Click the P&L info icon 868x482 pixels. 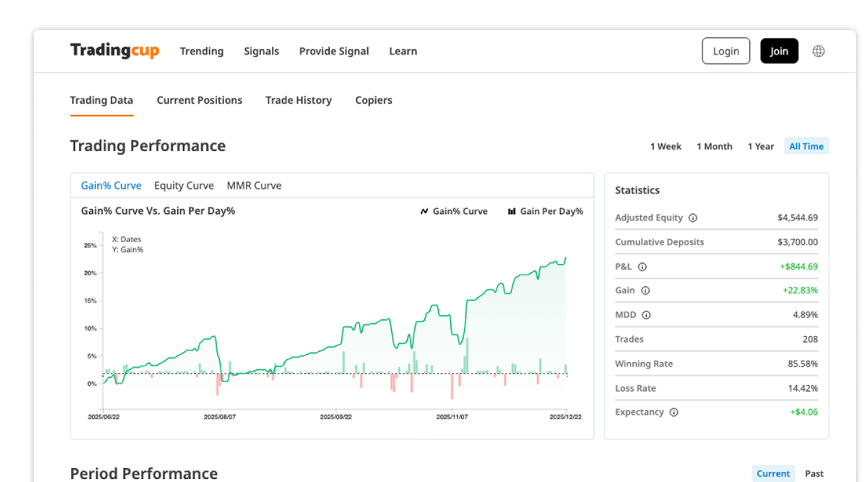(x=642, y=266)
